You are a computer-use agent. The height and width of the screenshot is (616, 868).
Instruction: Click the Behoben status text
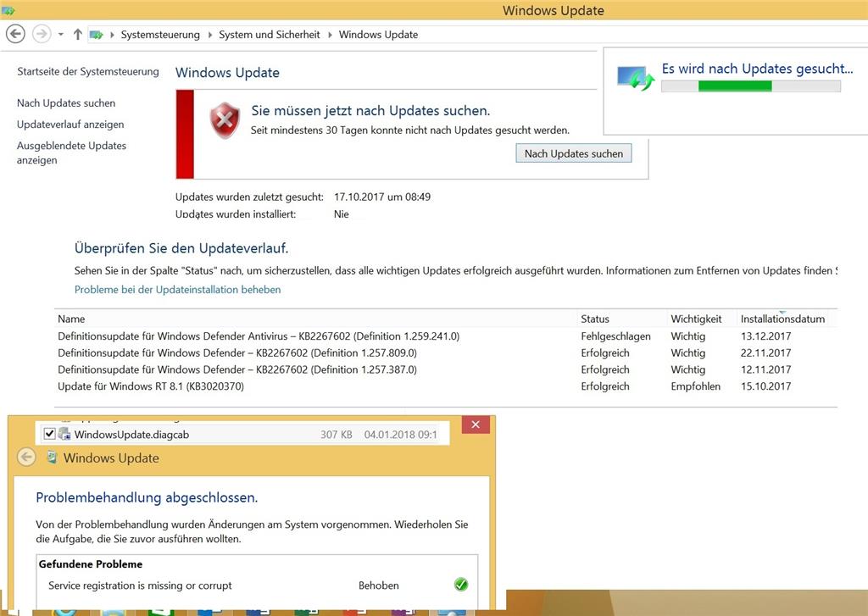tap(379, 585)
